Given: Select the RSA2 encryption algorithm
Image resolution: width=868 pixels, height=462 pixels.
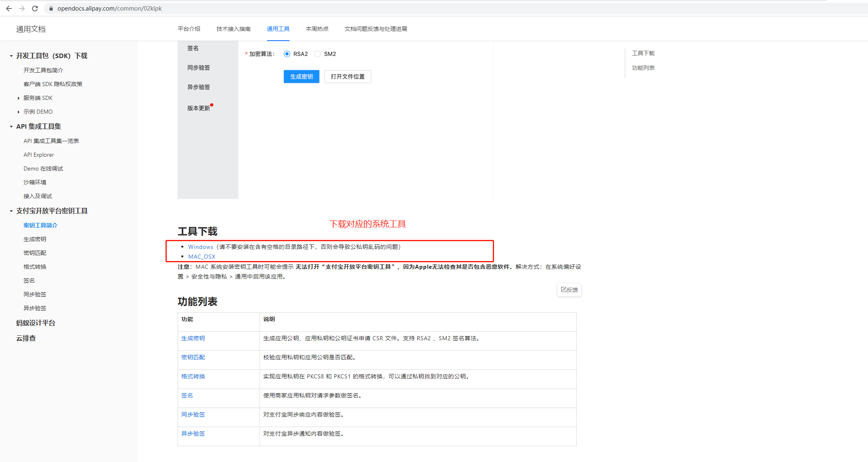Looking at the screenshot, I should tap(287, 54).
